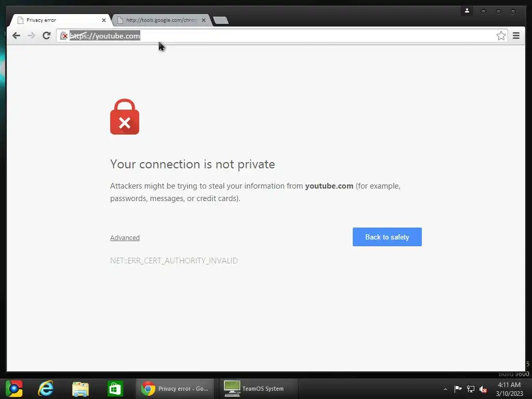Show hidden system tray icons

tap(445, 389)
